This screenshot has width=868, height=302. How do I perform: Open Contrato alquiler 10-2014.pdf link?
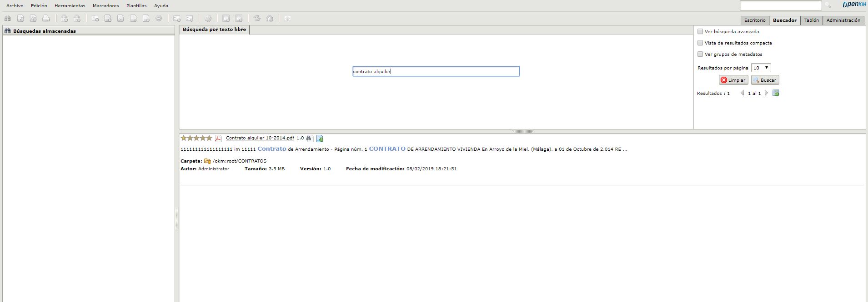pyautogui.click(x=260, y=138)
